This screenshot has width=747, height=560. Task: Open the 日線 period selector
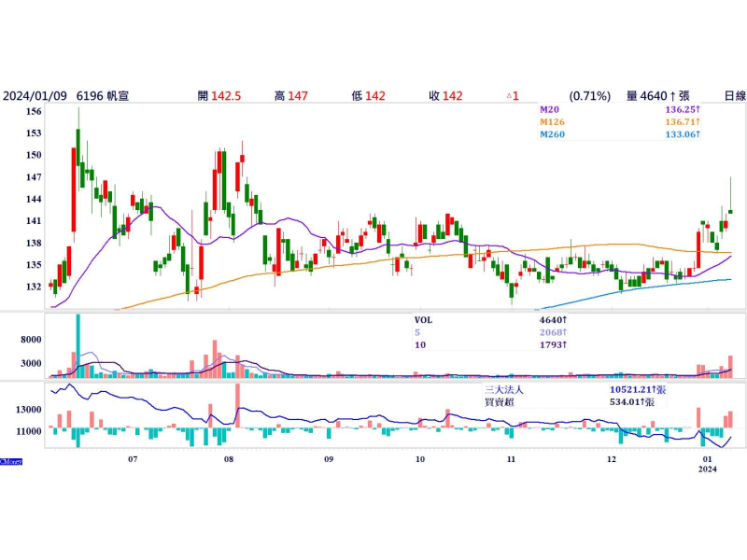(734, 96)
